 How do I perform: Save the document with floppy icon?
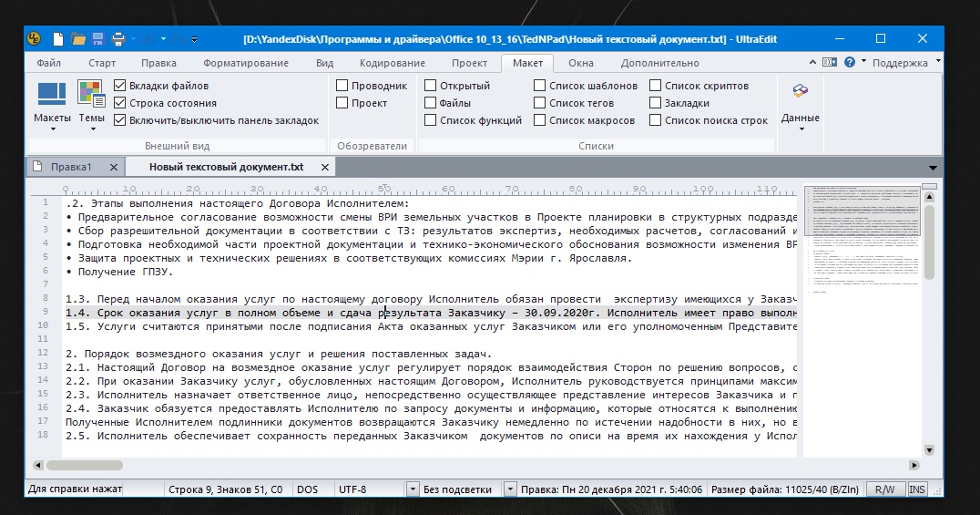tap(97, 39)
